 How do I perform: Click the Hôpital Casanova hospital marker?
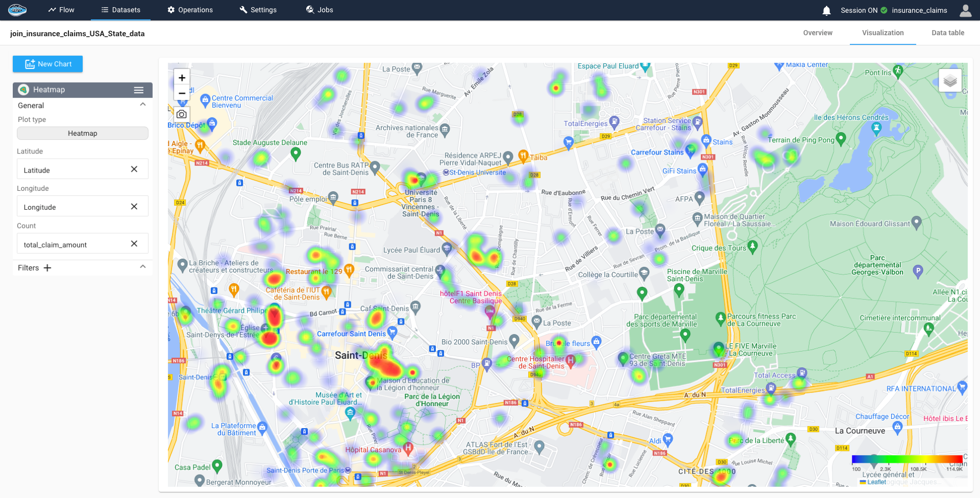[408, 449]
